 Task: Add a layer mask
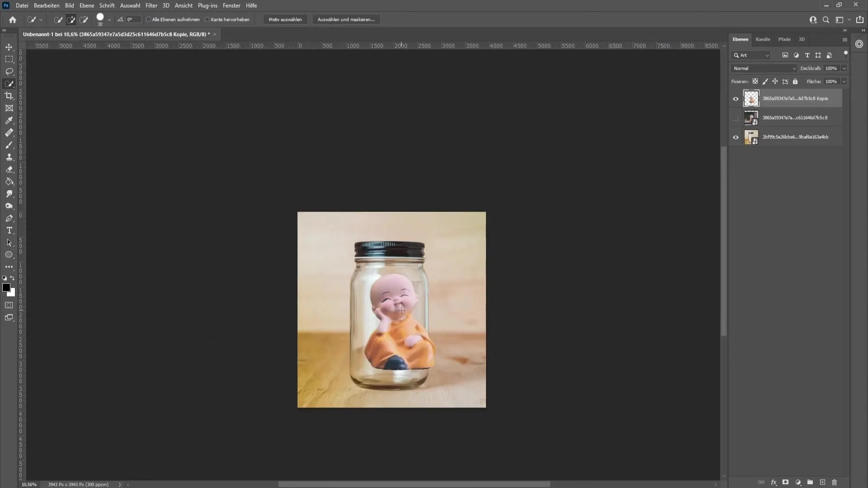coord(786,482)
